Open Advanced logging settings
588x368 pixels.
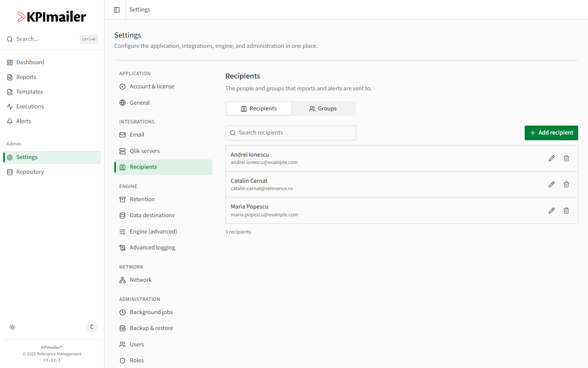(163, 247)
